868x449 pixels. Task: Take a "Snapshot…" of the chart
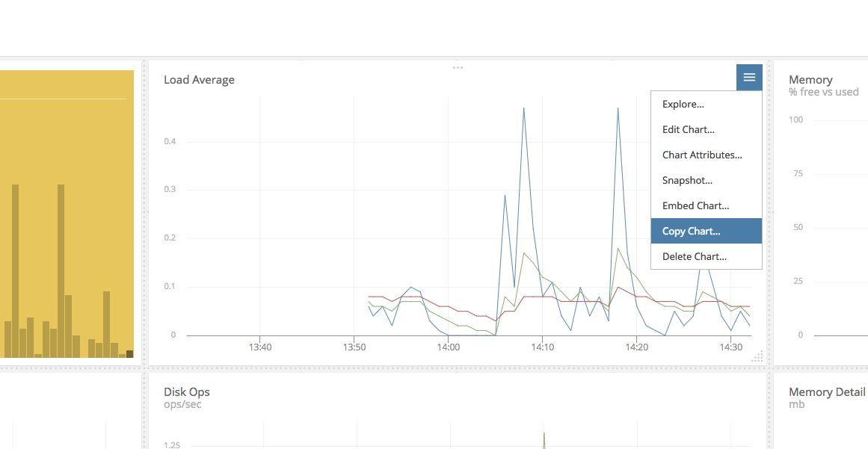(687, 180)
